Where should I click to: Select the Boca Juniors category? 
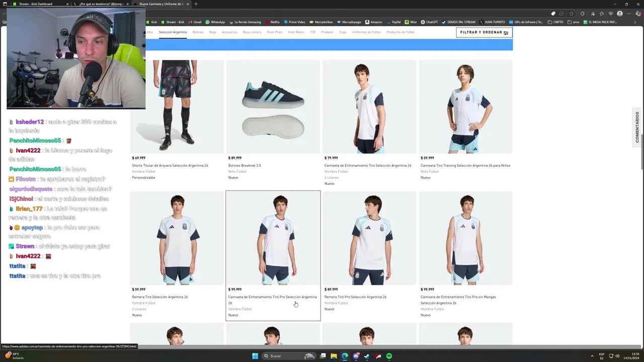(x=252, y=32)
